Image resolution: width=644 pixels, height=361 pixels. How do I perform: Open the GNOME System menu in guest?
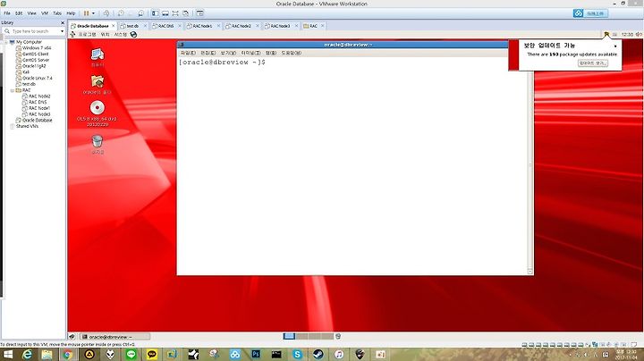121,35
